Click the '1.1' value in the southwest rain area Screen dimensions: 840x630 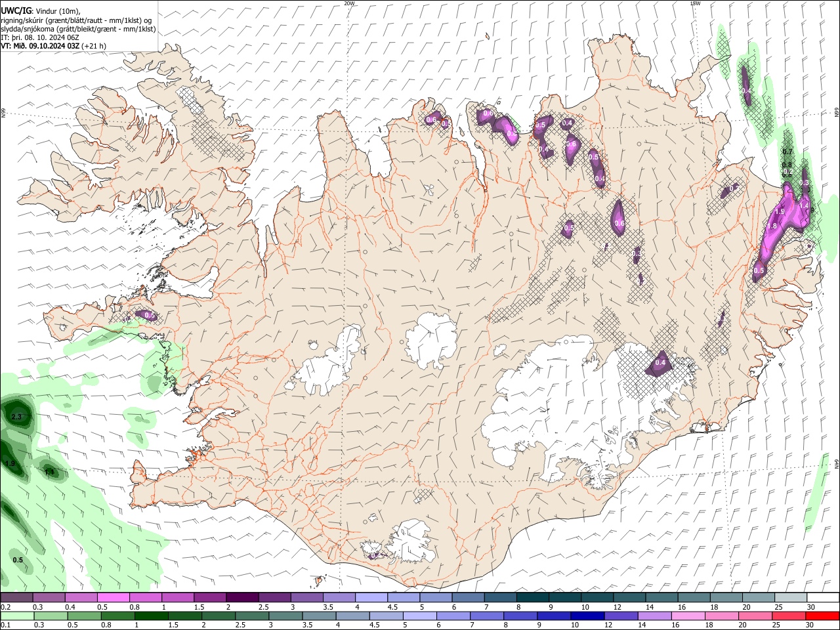[x=49, y=472]
